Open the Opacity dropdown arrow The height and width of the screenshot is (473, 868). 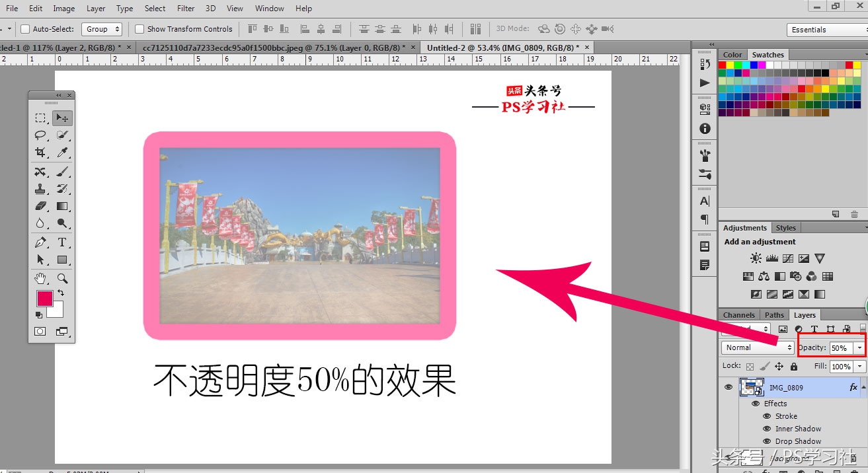coord(859,347)
